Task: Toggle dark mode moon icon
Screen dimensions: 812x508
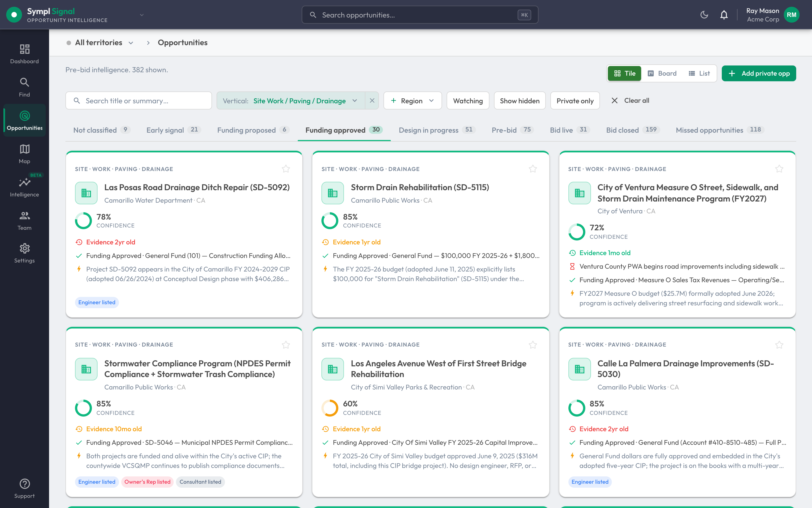Action: point(704,15)
